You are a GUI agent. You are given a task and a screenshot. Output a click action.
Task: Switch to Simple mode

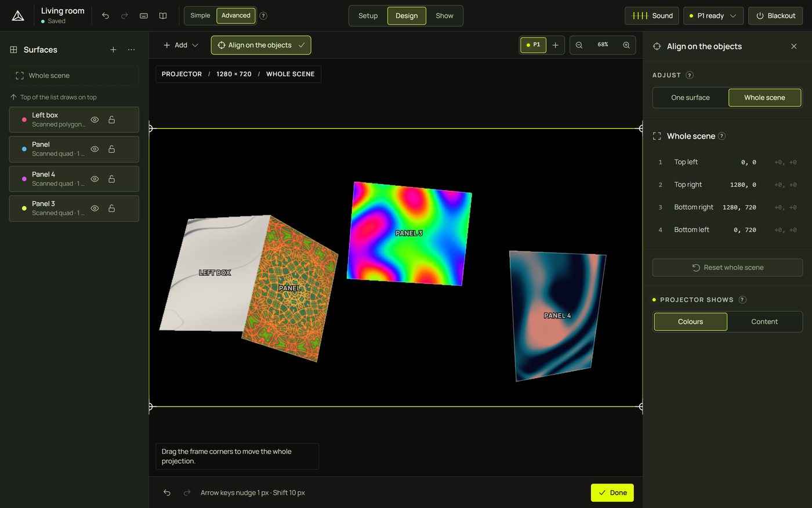coord(200,16)
